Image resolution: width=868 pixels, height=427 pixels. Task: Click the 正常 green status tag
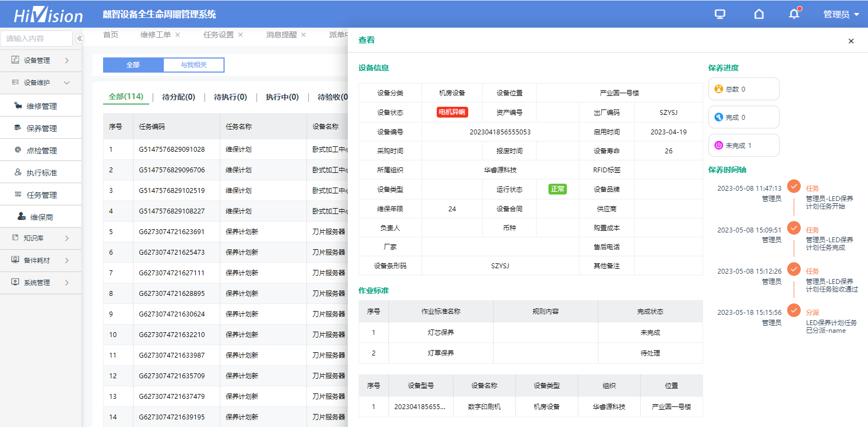click(x=558, y=189)
